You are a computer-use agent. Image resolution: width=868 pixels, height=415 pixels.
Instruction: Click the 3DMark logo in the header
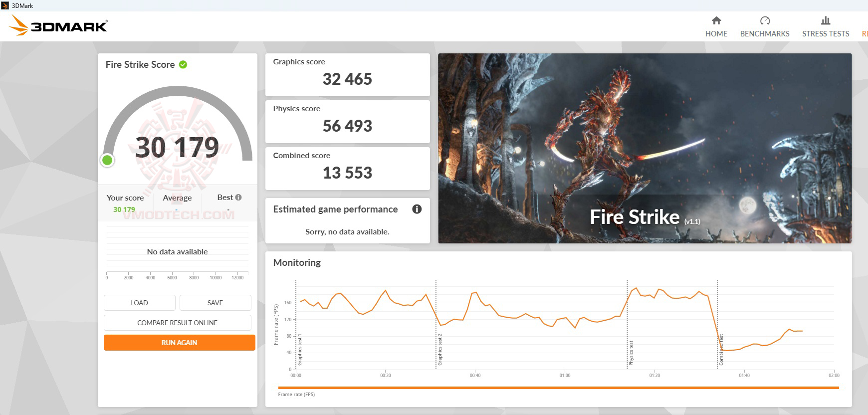coord(58,25)
